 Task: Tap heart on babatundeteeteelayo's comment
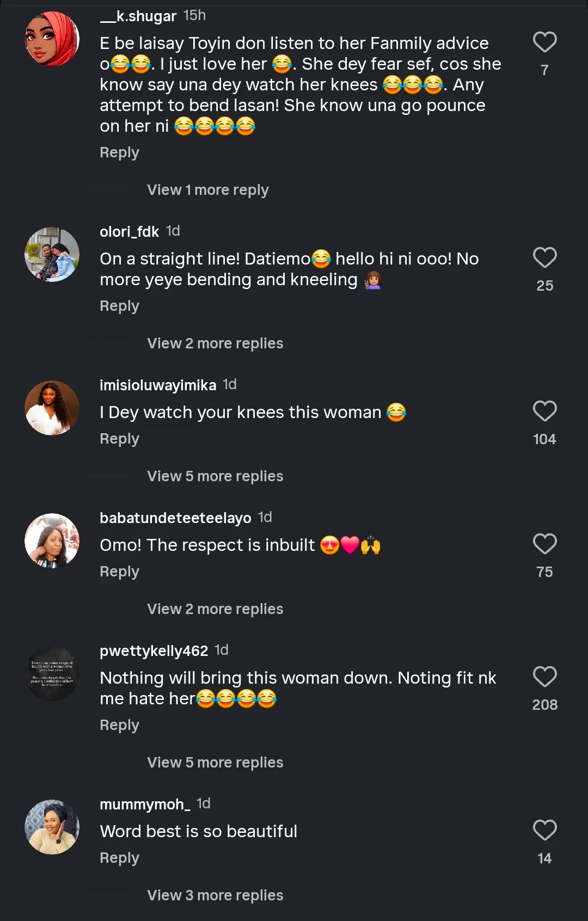(544, 544)
